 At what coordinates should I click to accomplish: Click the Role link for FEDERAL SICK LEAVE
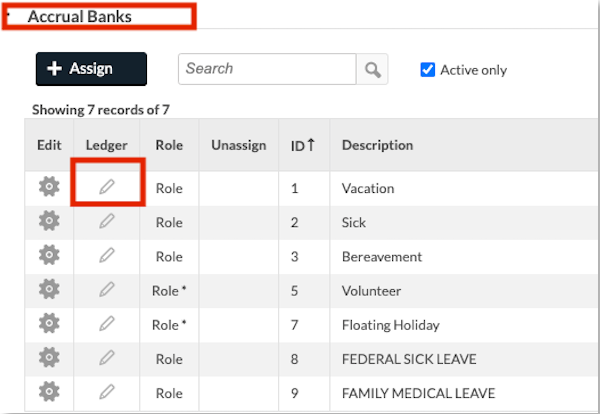click(169, 359)
